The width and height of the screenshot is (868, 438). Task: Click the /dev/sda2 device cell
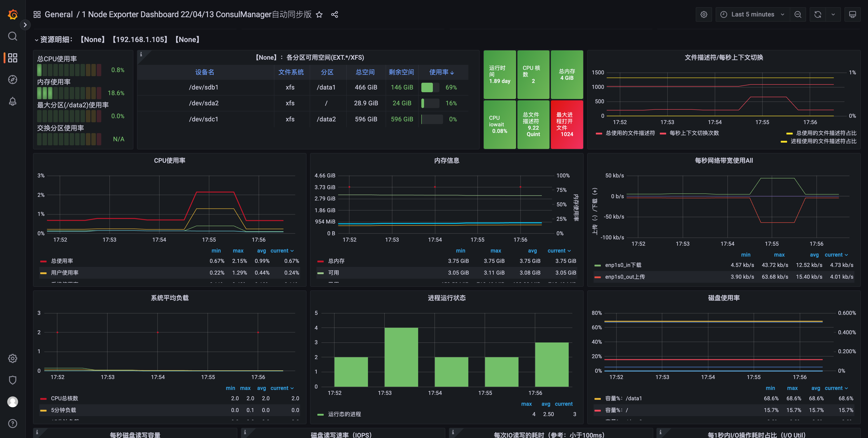[203, 103]
